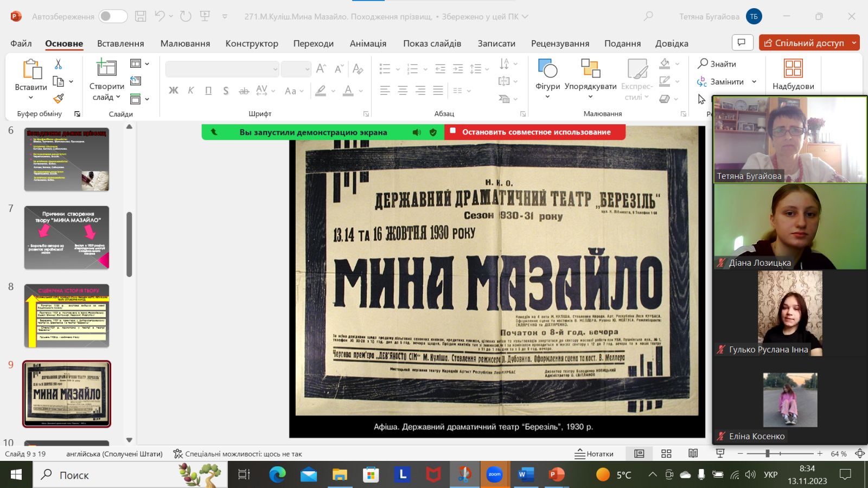Open the Add-ins (Надбудови) icon
Viewport: 868px width, 488px height.
(793, 68)
